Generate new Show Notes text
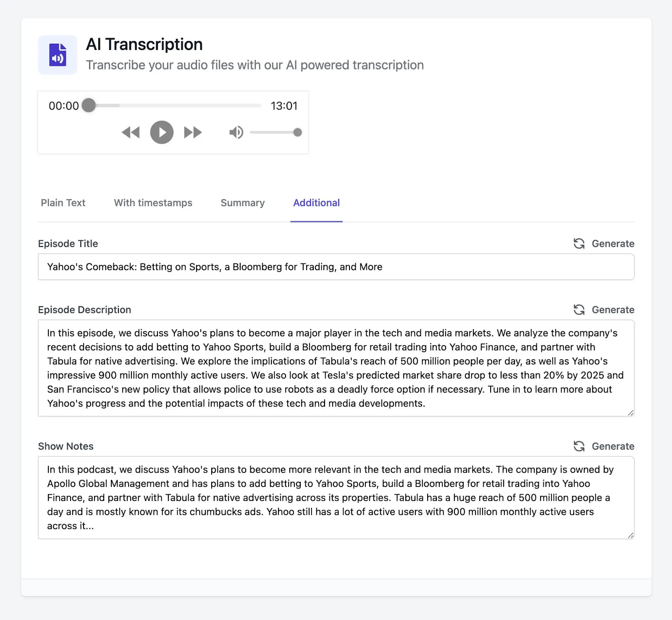 tap(613, 446)
